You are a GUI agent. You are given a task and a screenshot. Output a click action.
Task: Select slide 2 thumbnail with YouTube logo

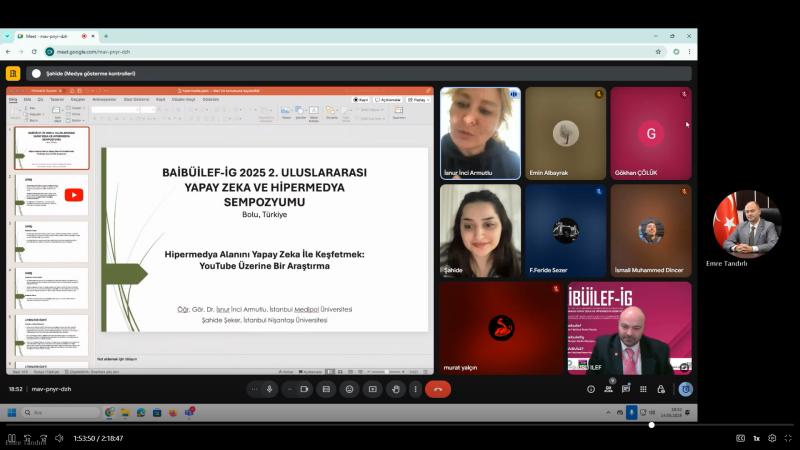tap(52, 195)
